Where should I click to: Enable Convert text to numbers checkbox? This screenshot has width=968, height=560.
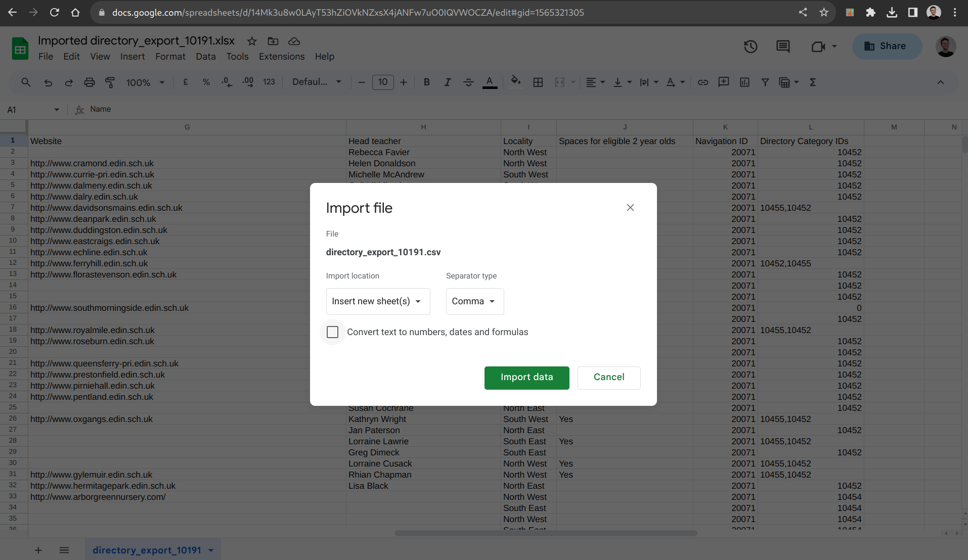(332, 332)
